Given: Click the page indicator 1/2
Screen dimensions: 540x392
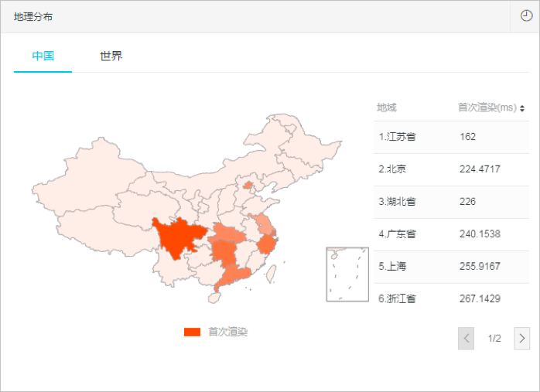Looking at the screenshot, I should pos(494,339).
